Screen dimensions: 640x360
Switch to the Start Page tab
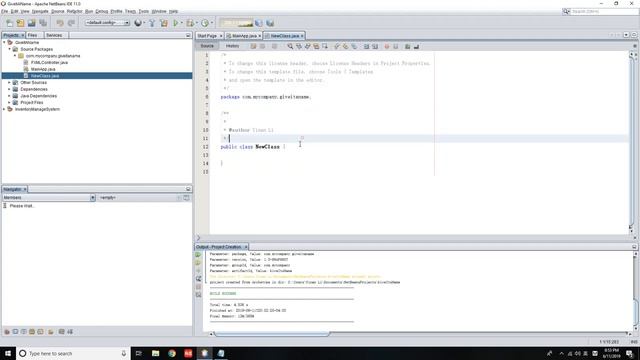point(207,36)
